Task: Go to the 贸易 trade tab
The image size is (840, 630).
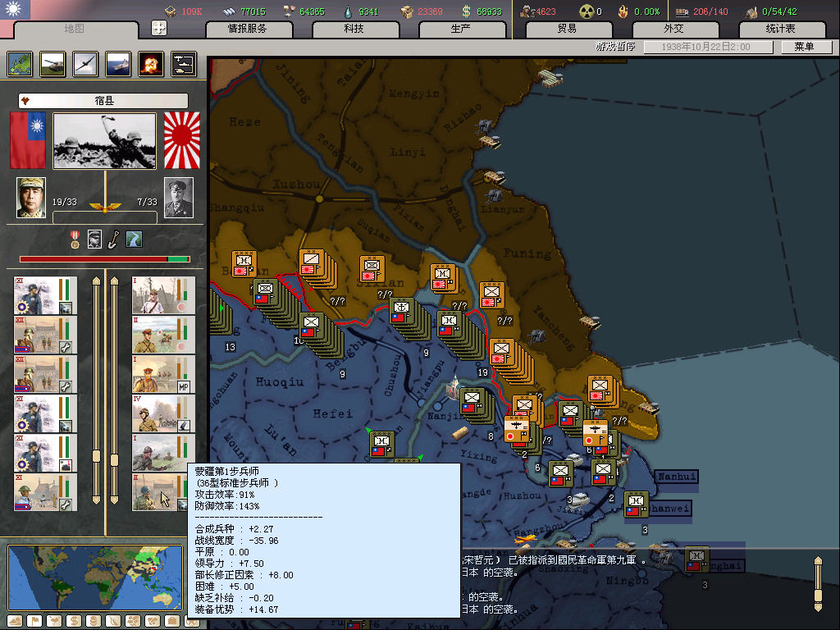Action: point(568,29)
